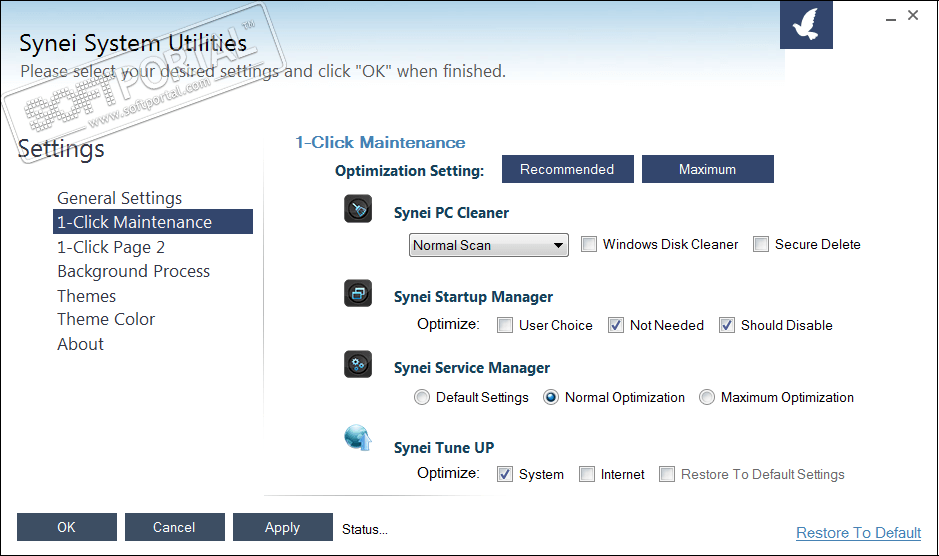Confirm settings with the OK button
The height and width of the screenshot is (556, 939).
67,527
